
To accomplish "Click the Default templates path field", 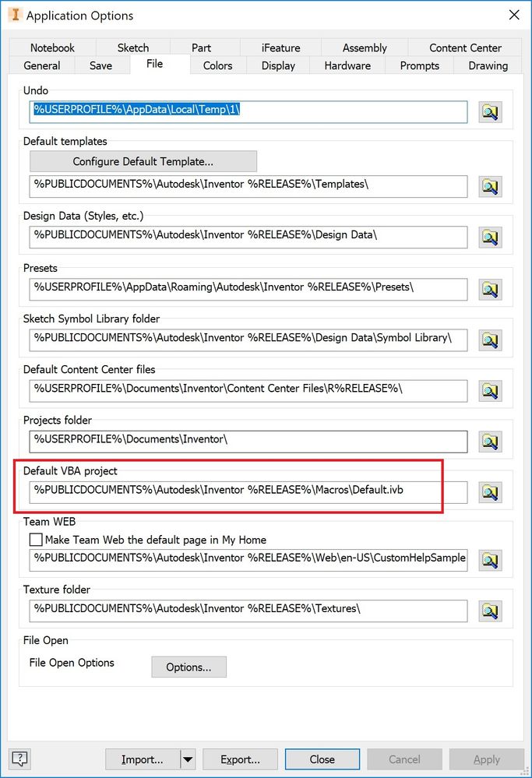I will coord(248,186).
